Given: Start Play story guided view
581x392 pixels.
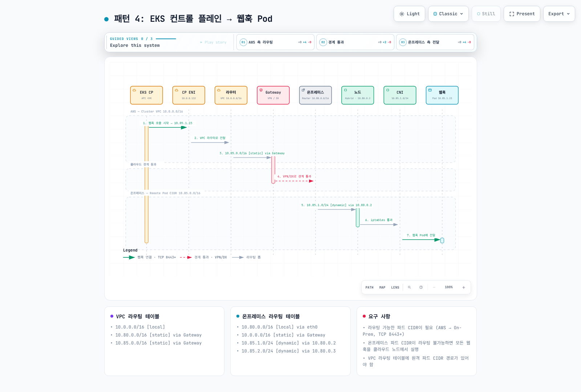Looking at the screenshot, I should tap(214, 42).
